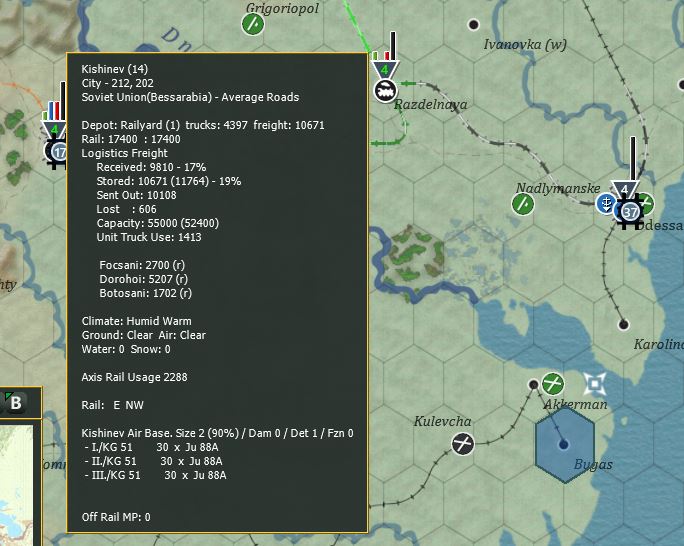
Task: Select the 'Focsani: 2700 (r)' entry
Action: (142, 265)
